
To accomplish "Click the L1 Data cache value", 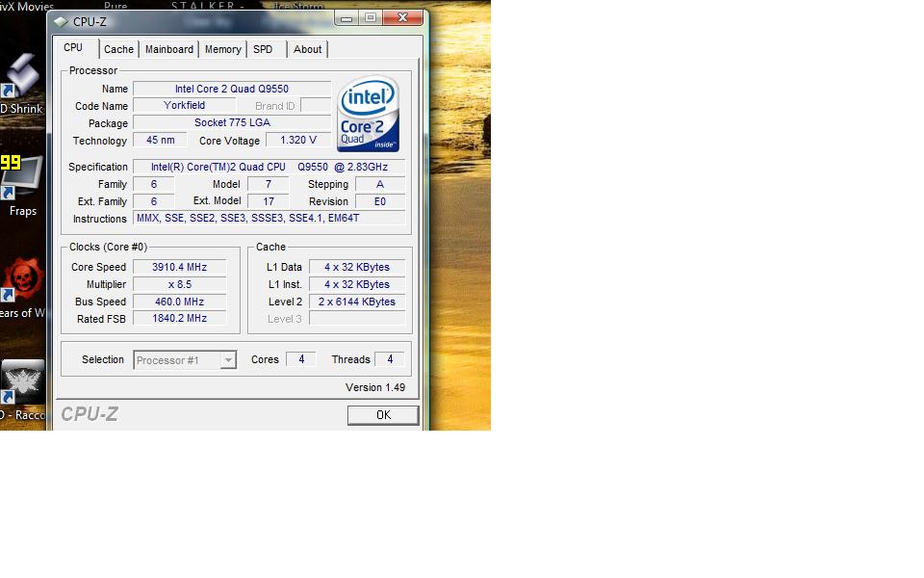I will click(x=357, y=267).
